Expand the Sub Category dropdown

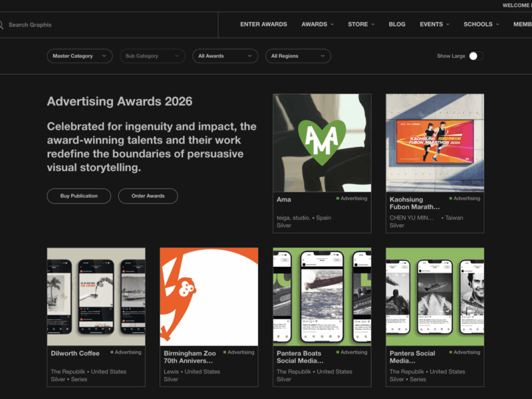pos(152,56)
